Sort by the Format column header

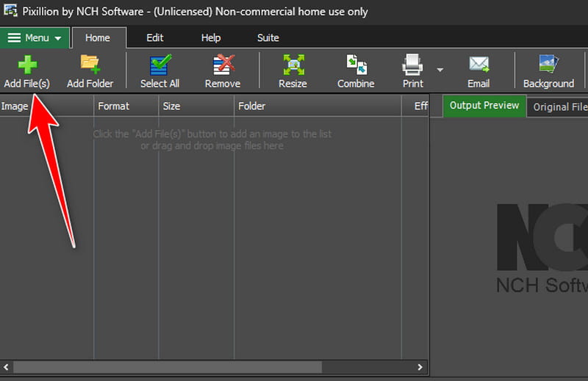coord(126,106)
